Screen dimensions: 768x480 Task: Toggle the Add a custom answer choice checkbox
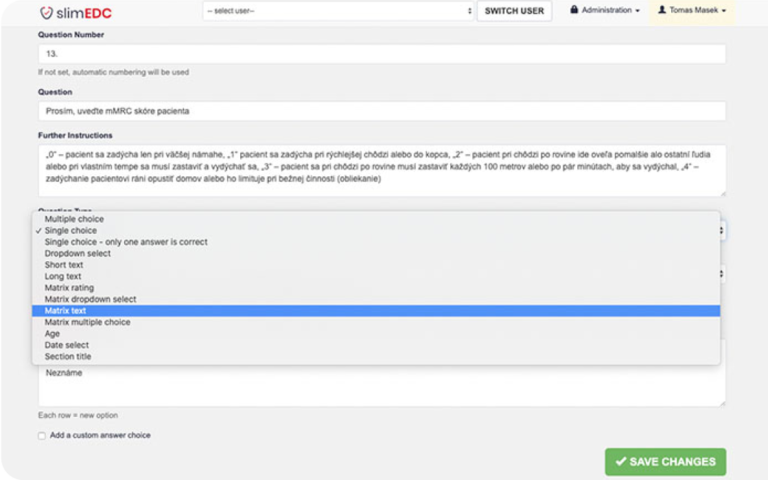[x=42, y=435]
